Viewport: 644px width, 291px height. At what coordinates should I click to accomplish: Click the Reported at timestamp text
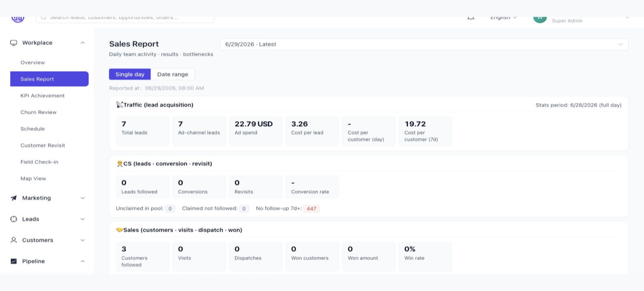click(x=156, y=88)
